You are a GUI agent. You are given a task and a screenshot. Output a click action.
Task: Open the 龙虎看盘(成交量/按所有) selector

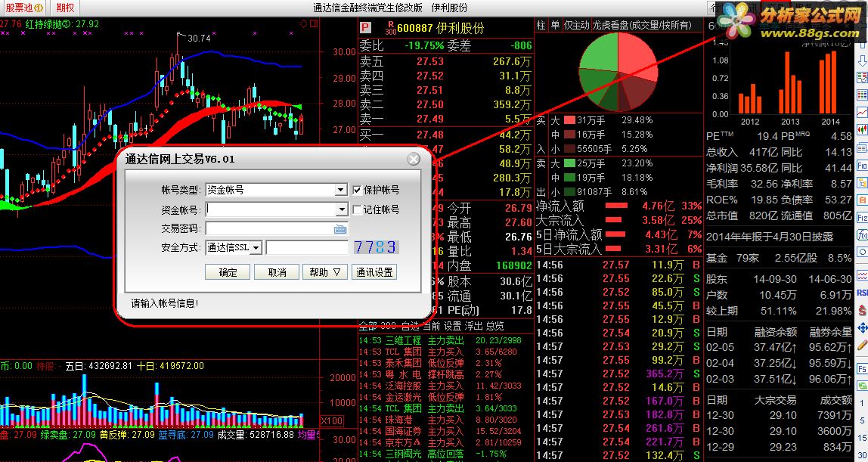[x=642, y=25]
